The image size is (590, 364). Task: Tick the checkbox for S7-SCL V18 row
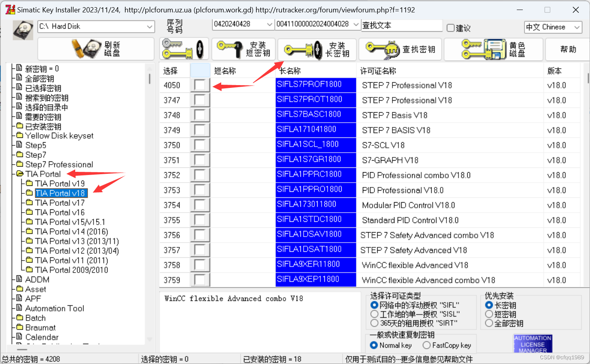click(x=200, y=145)
